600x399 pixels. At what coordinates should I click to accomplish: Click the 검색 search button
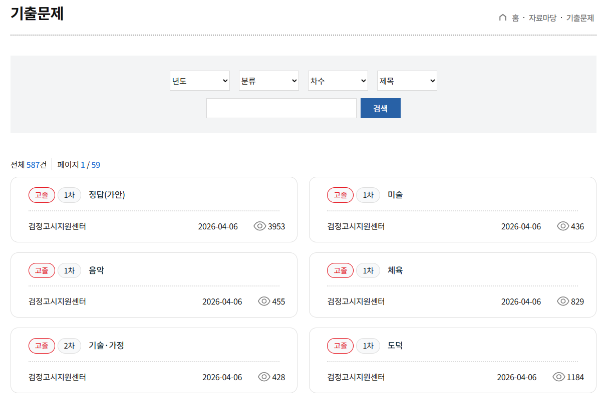point(381,108)
